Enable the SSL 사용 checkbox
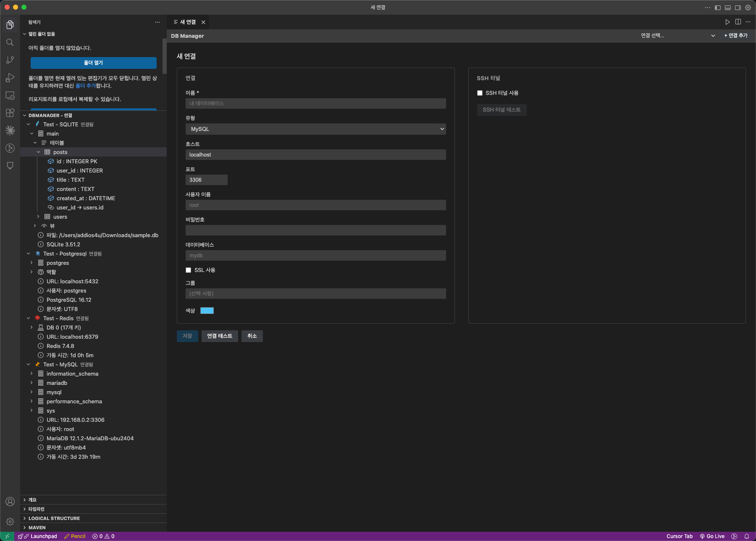 click(188, 270)
